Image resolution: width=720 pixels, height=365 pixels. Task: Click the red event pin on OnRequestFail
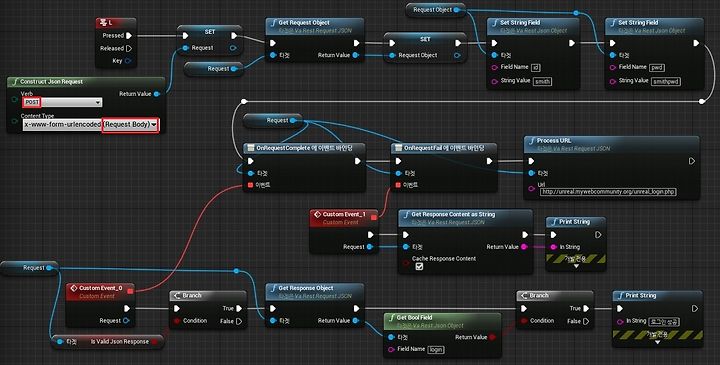[x=398, y=185]
